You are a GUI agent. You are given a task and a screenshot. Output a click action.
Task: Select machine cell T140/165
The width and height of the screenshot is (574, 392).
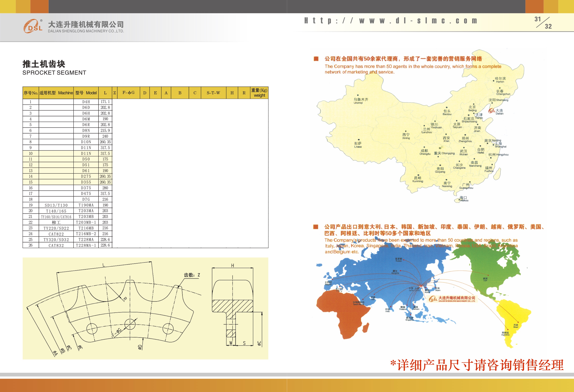(56, 211)
